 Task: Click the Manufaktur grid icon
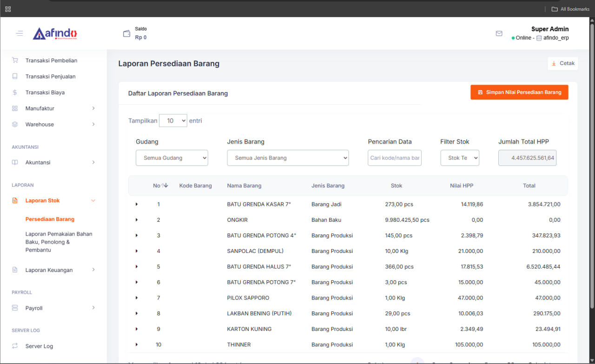tap(15, 108)
